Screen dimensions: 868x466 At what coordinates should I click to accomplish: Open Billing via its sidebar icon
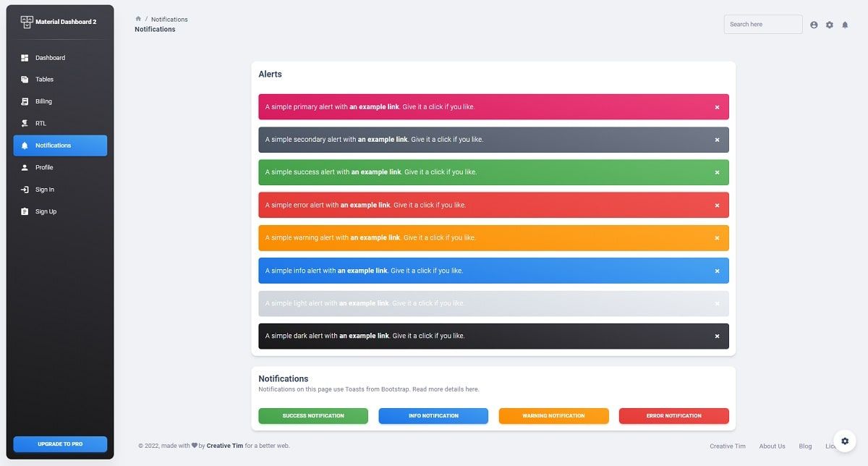(x=26, y=101)
